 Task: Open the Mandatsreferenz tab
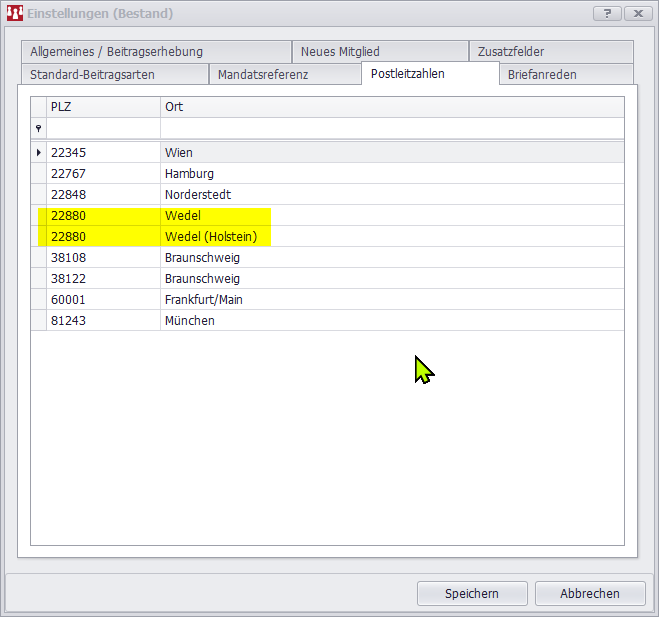[x=263, y=75]
